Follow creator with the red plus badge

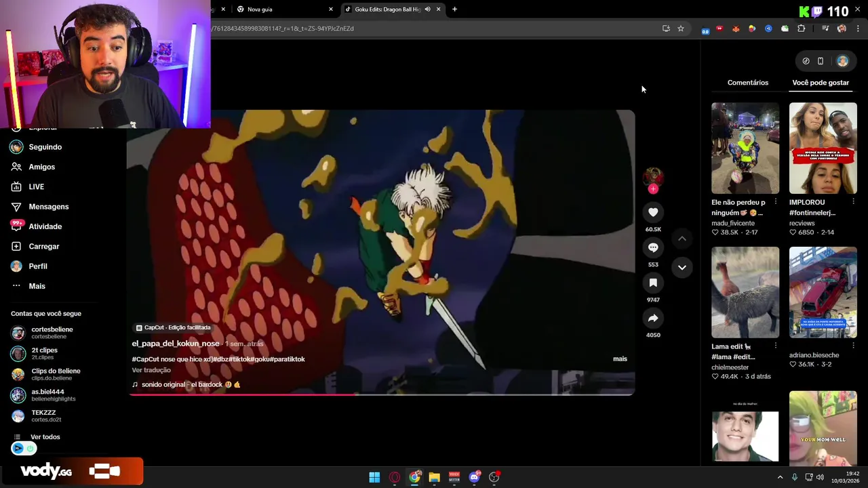pos(653,189)
